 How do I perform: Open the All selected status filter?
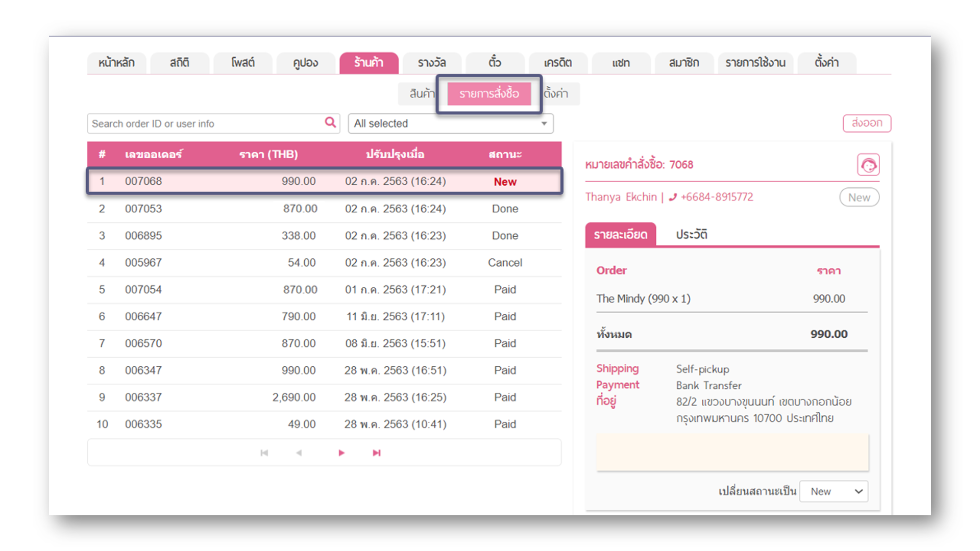tap(451, 123)
